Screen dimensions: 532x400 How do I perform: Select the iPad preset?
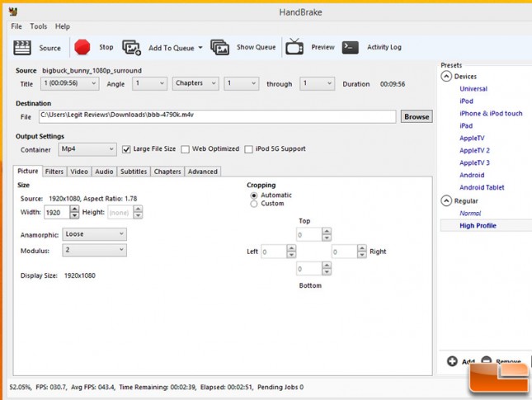pos(466,126)
